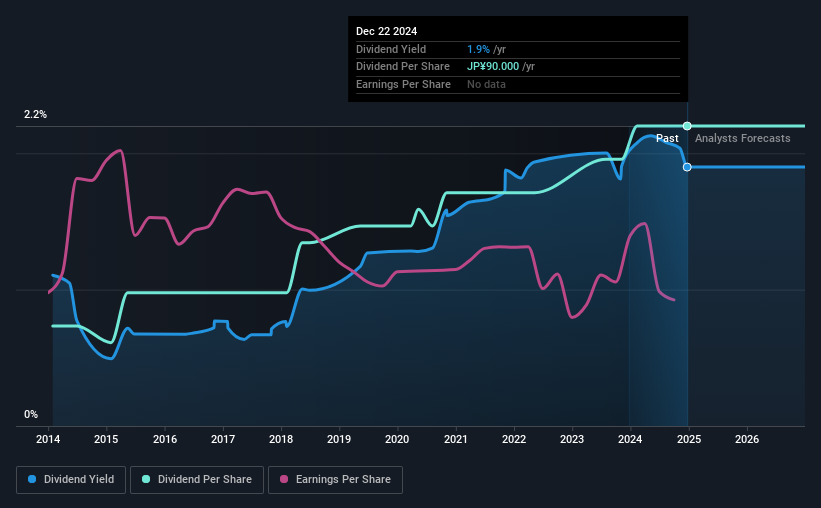Screen dimensions: 821x508
Task: Click the pink Earnings Per Share legend dot
Action: point(284,479)
